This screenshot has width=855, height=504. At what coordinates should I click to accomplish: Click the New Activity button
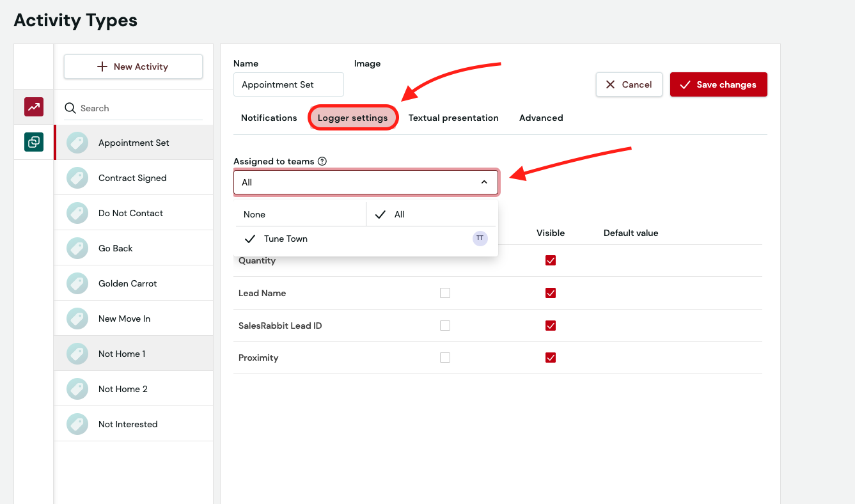133,67
